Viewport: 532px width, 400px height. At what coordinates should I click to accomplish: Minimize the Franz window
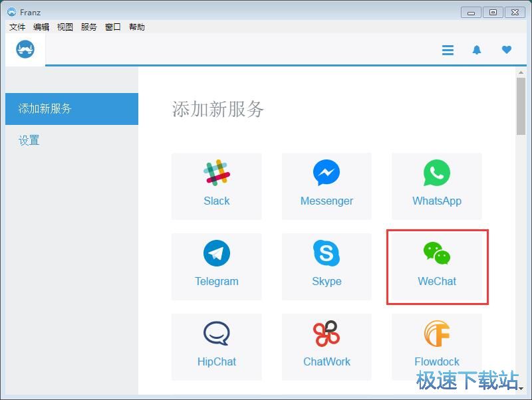(x=471, y=13)
